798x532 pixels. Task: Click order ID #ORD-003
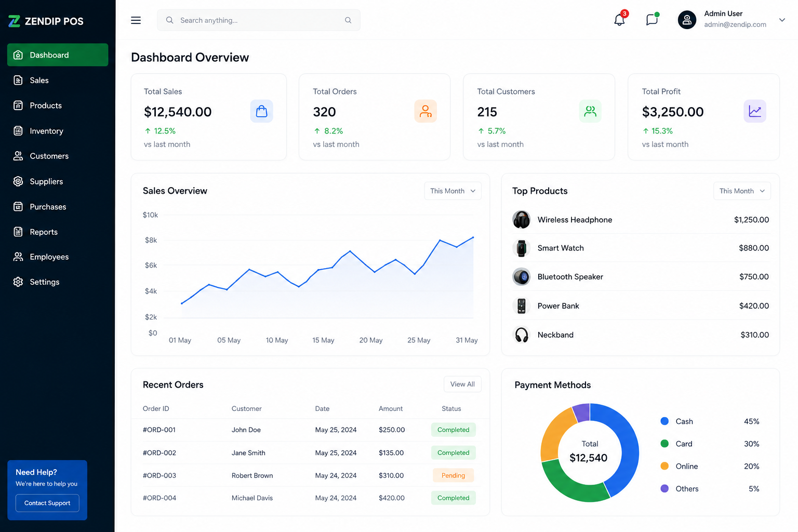pyautogui.click(x=159, y=475)
